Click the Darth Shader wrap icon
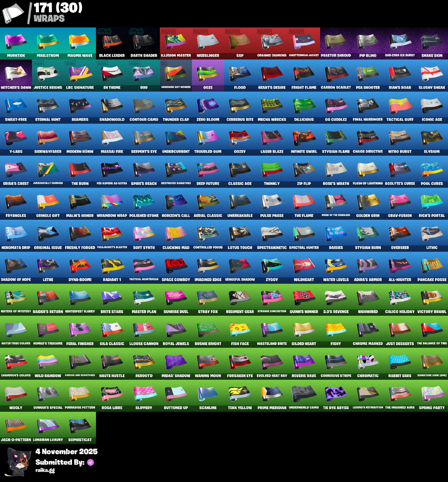This screenshot has height=482, width=448. [x=144, y=41]
